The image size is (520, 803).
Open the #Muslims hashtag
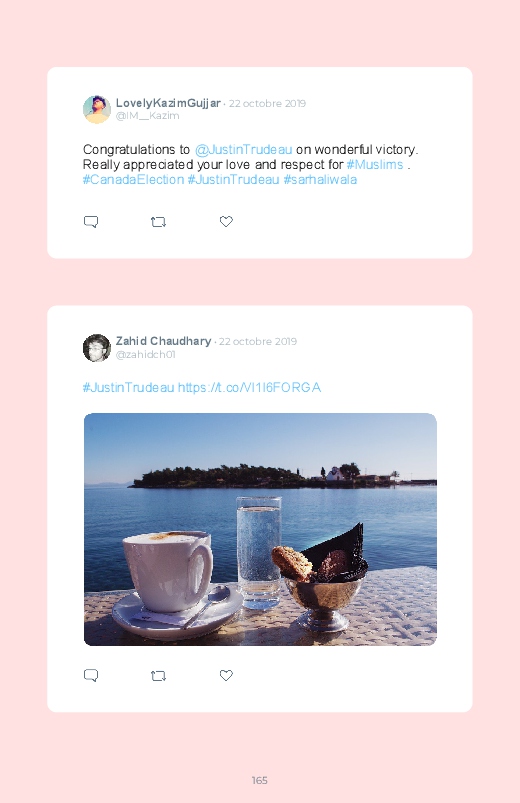tap(375, 164)
